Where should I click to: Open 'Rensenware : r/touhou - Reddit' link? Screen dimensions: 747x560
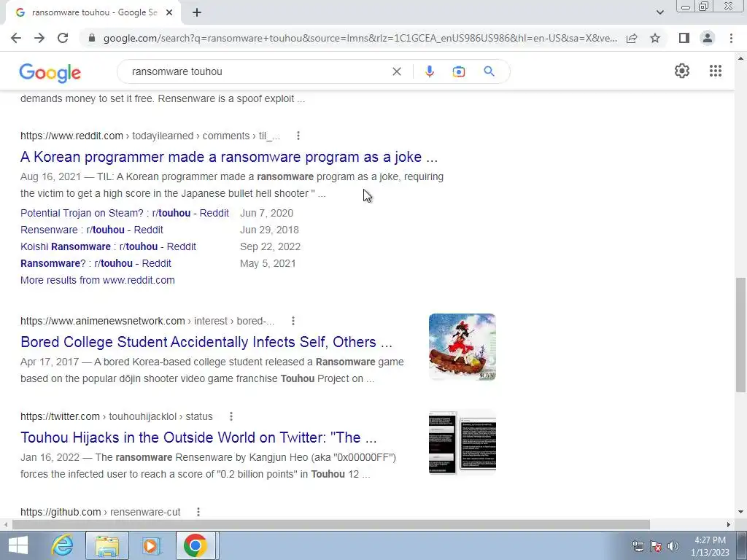(x=91, y=230)
